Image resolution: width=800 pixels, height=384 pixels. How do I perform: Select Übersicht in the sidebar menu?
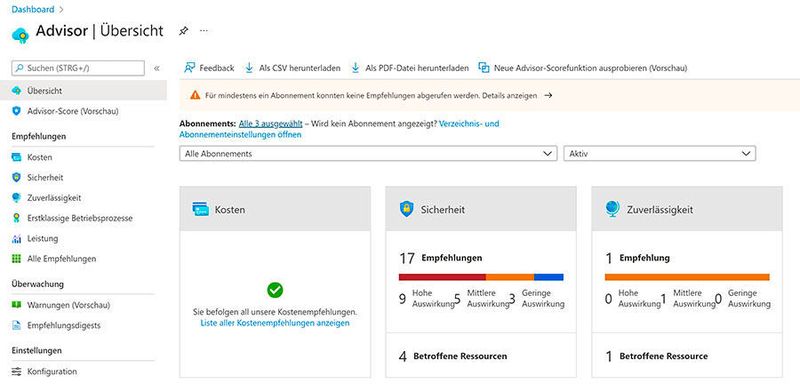[x=83, y=91]
